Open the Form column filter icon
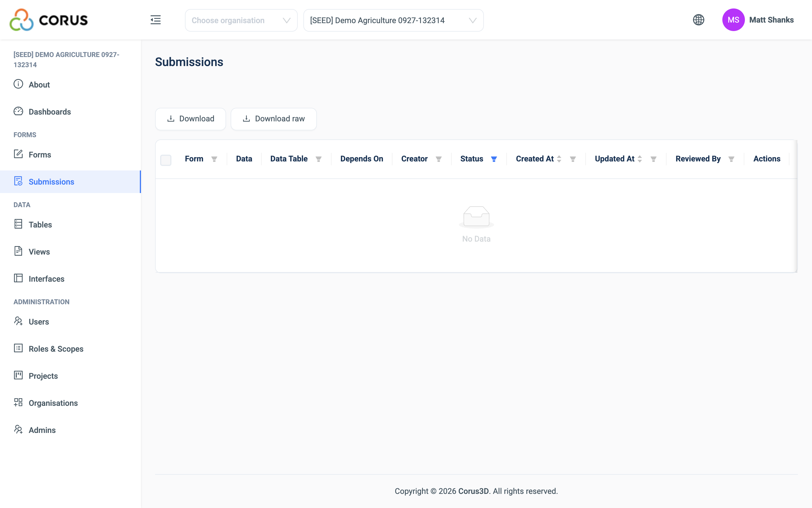Image resolution: width=812 pixels, height=508 pixels. (x=214, y=159)
